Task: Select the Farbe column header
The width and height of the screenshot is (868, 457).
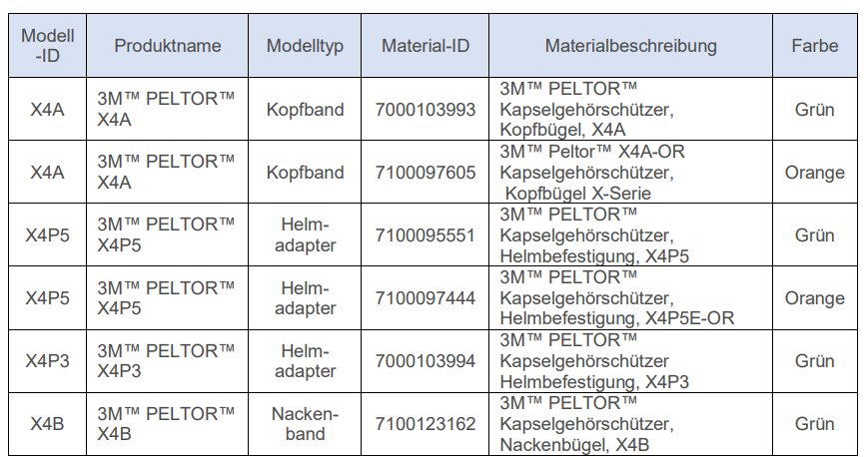Action: click(814, 46)
